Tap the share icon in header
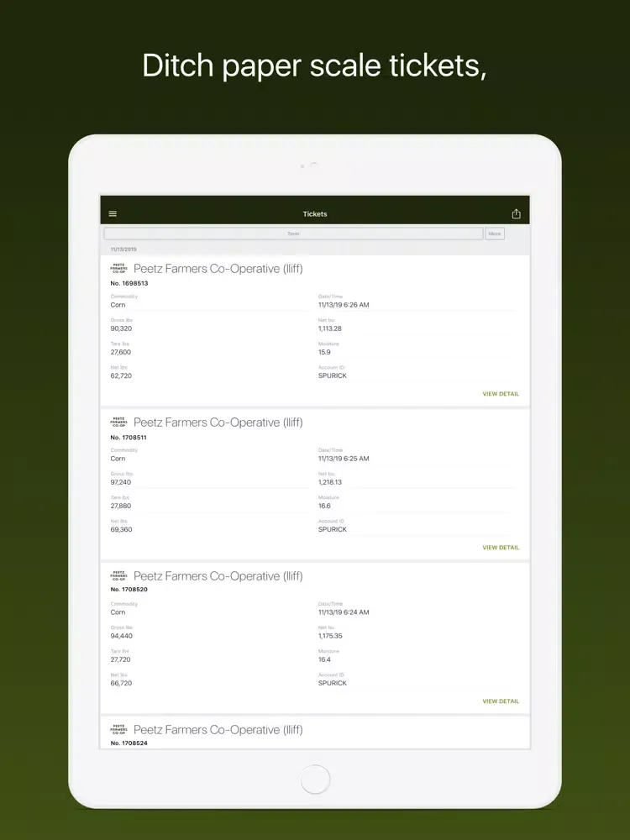Image resolution: width=630 pixels, height=840 pixels. 516,213
